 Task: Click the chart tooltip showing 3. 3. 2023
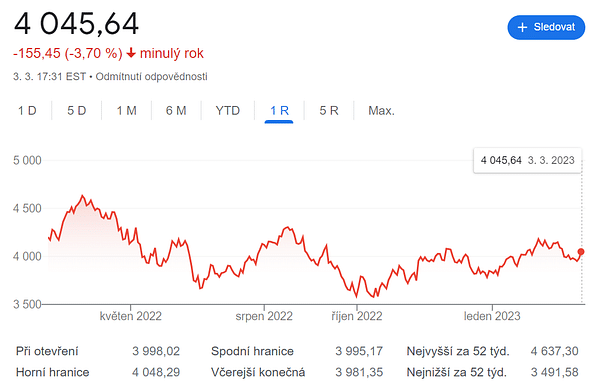pyautogui.click(x=527, y=160)
